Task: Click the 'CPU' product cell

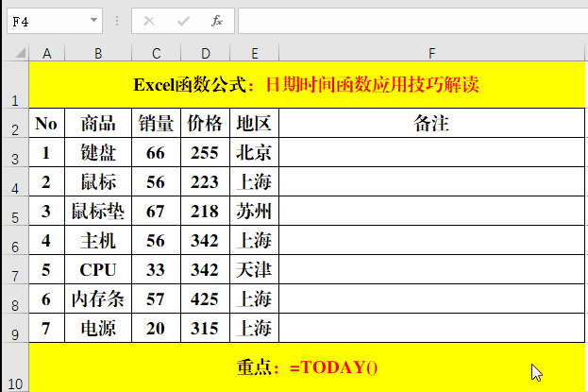Action: (x=98, y=269)
